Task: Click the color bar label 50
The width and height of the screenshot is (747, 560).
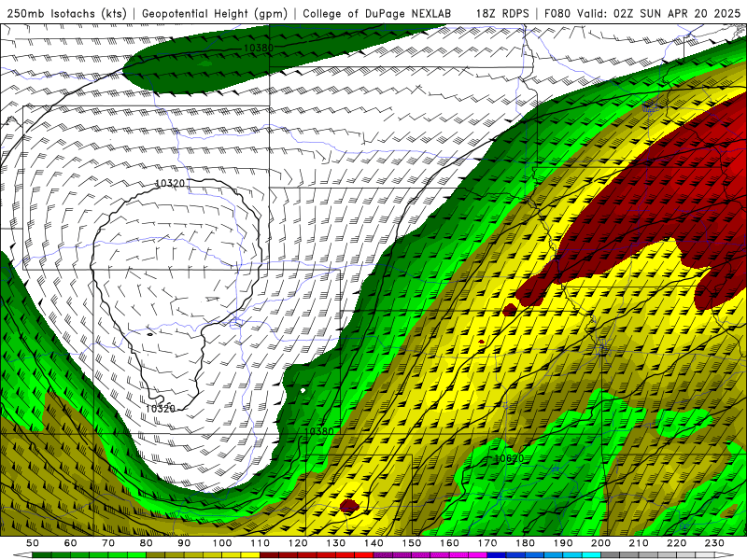Action: [x=33, y=543]
